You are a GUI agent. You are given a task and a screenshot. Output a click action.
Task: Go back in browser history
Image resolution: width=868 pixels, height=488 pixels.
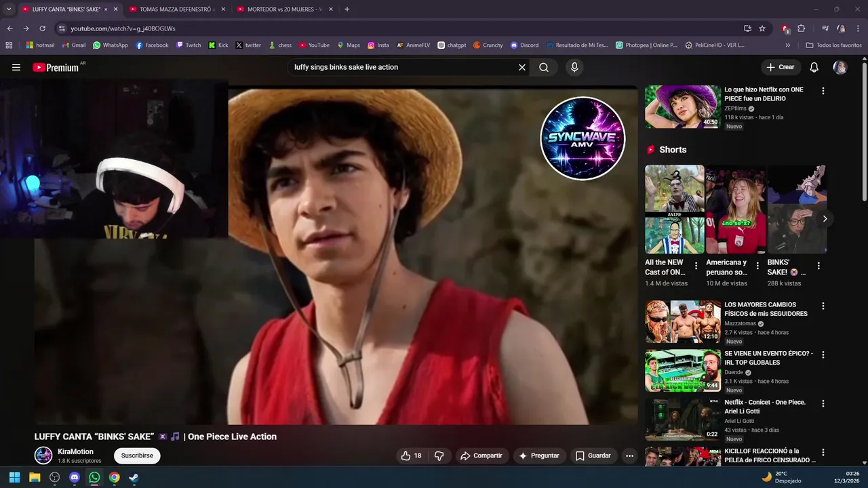point(9,28)
